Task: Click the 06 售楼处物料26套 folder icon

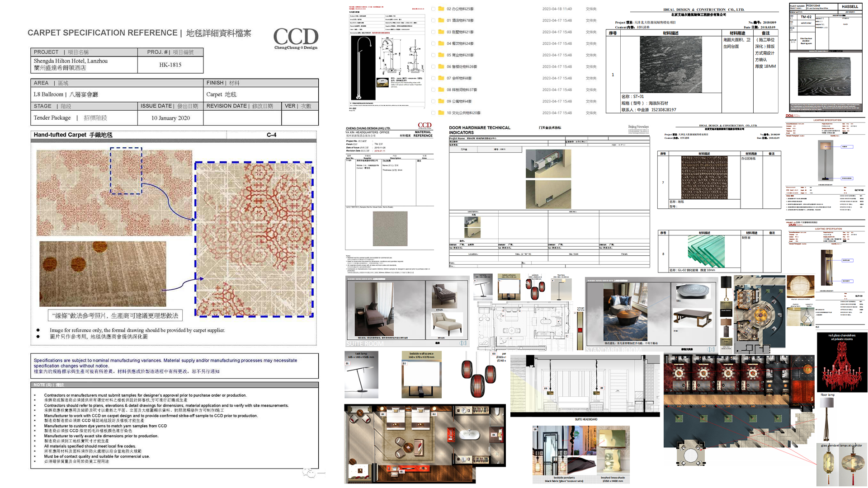Action: [441, 66]
